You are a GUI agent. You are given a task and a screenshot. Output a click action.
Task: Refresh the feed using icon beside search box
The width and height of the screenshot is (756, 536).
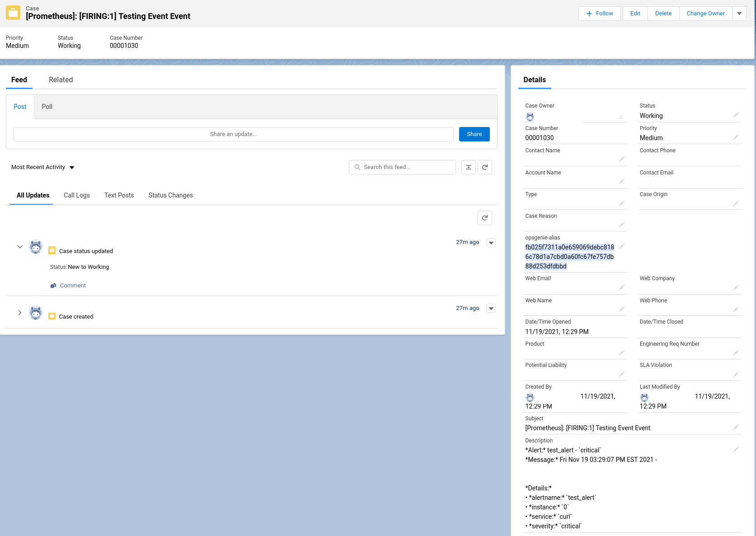(x=485, y=167)
